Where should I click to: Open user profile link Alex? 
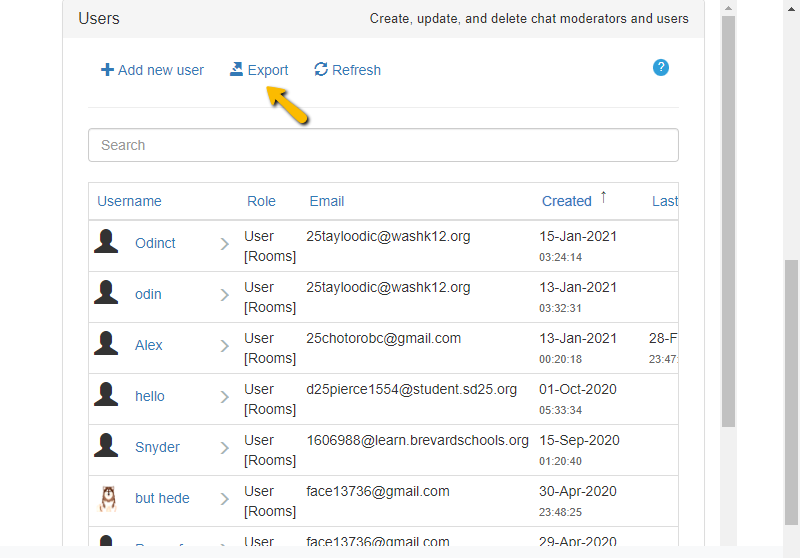pos(149,345)
